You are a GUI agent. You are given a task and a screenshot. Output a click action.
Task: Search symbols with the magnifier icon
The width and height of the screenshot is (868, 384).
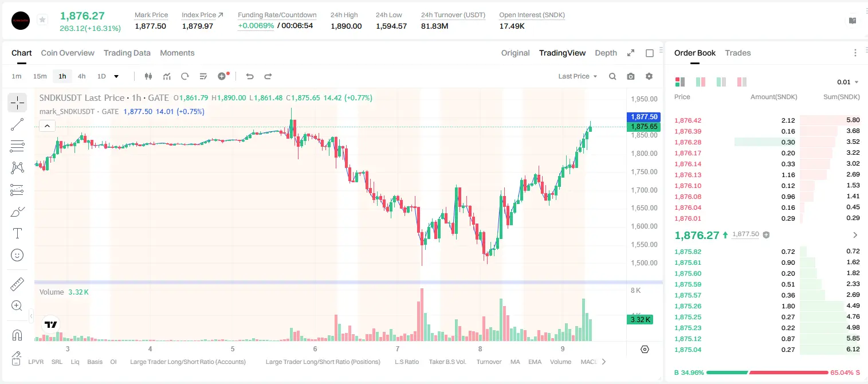coord(612,76)
